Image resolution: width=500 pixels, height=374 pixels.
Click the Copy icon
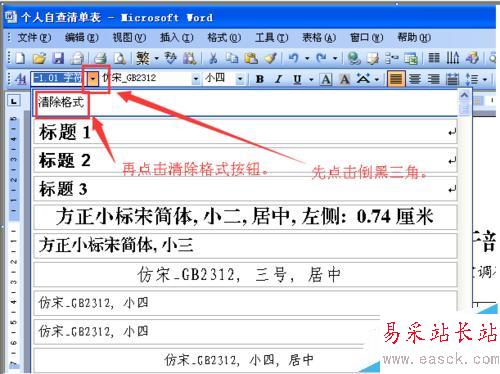[232, 58]
